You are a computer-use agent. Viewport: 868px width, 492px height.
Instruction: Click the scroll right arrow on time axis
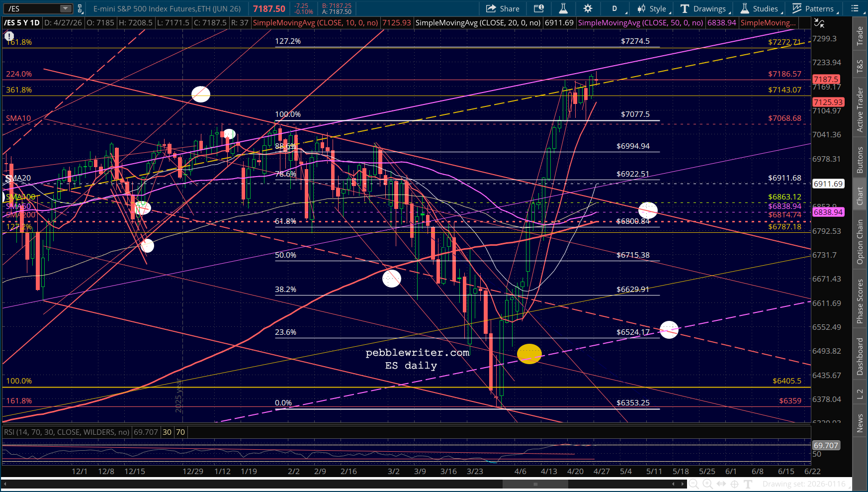[683, 484]
